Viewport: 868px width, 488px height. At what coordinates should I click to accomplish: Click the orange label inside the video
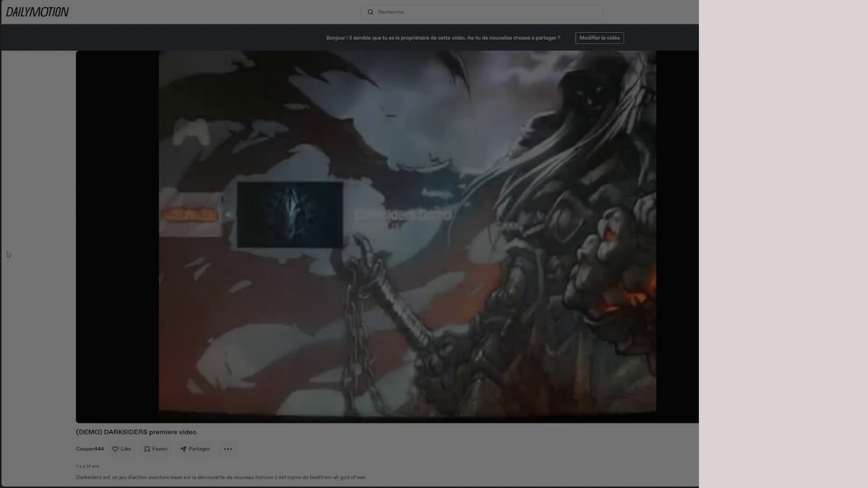click(x=190, y=215)
